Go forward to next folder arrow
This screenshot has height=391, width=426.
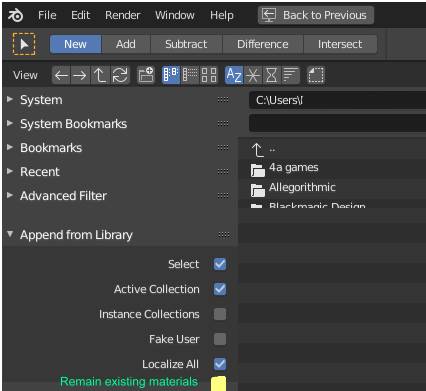click(80, 75)
